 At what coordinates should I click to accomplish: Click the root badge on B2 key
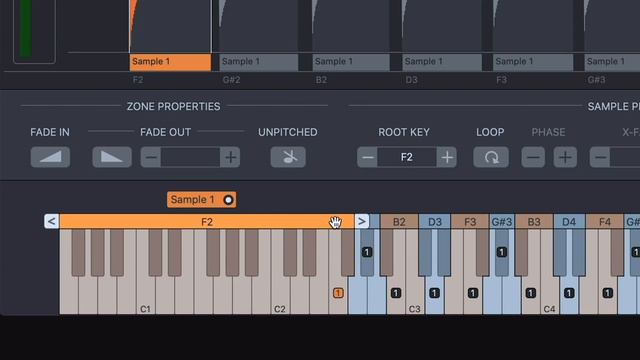pyautogui.click(x=396, y=293)
